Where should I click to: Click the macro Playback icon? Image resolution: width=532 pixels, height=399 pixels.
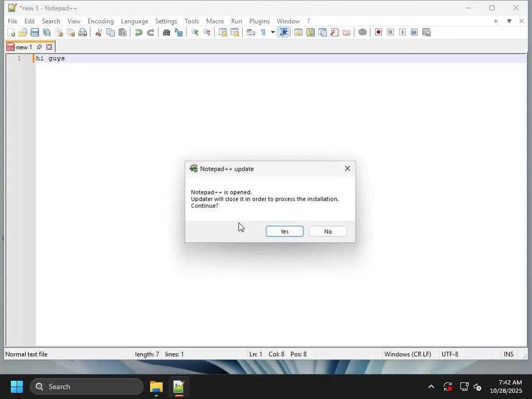[403, 32]
